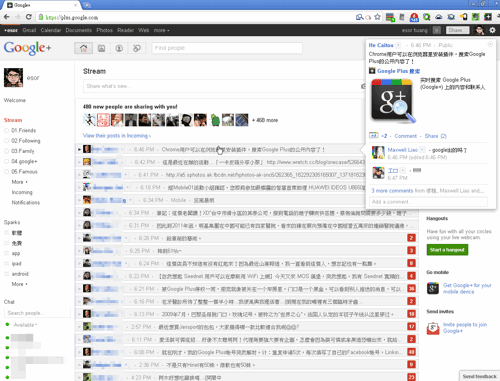
Task: Click the Google+ mobile app icon
Action: pyautogui.click(x=433, y=288)
